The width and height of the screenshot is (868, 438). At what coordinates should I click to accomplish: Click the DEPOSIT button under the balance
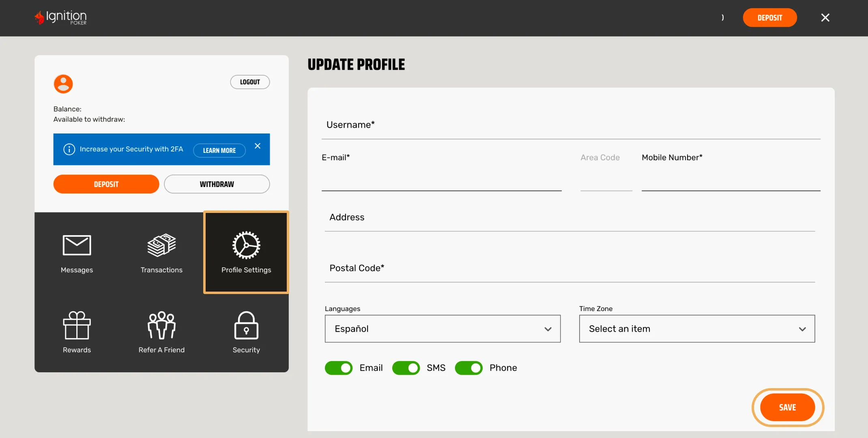point(106,184)
